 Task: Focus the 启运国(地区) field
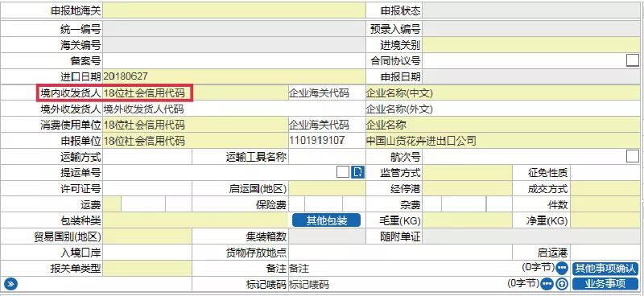click(x=327, y=188)
